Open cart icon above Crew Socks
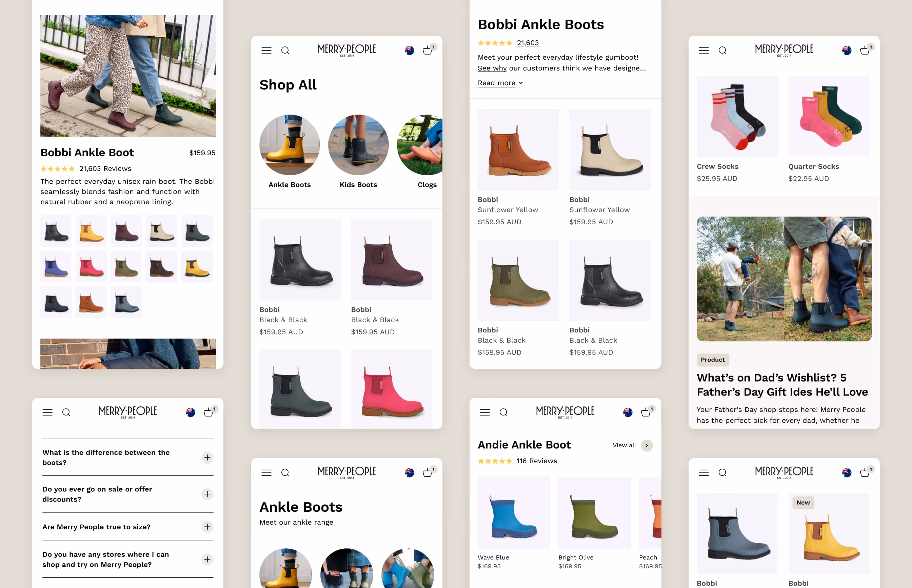Viewport: 912px width, 588px height. pyautogui.click(x=865, y=50)
